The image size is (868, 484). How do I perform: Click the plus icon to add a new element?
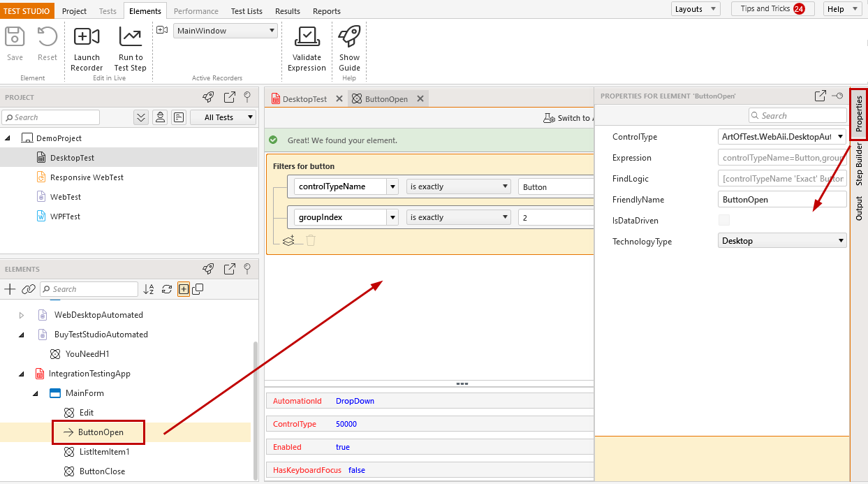[10, 289]
